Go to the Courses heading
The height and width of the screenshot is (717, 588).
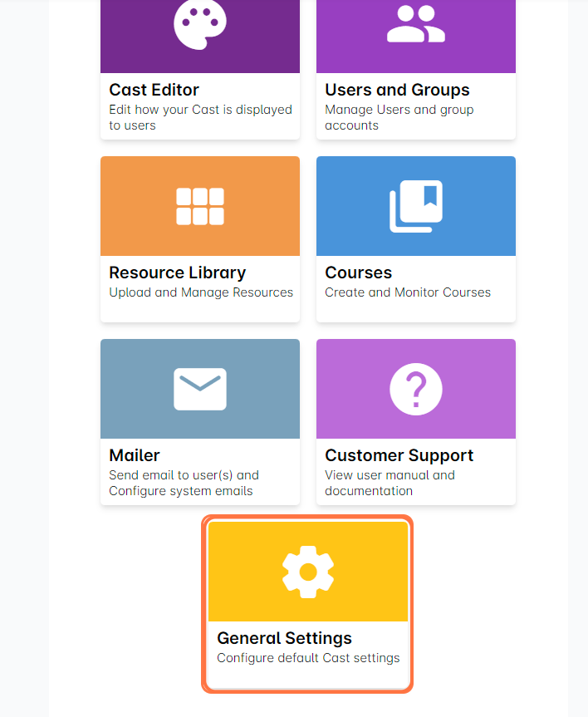[359, 273]
